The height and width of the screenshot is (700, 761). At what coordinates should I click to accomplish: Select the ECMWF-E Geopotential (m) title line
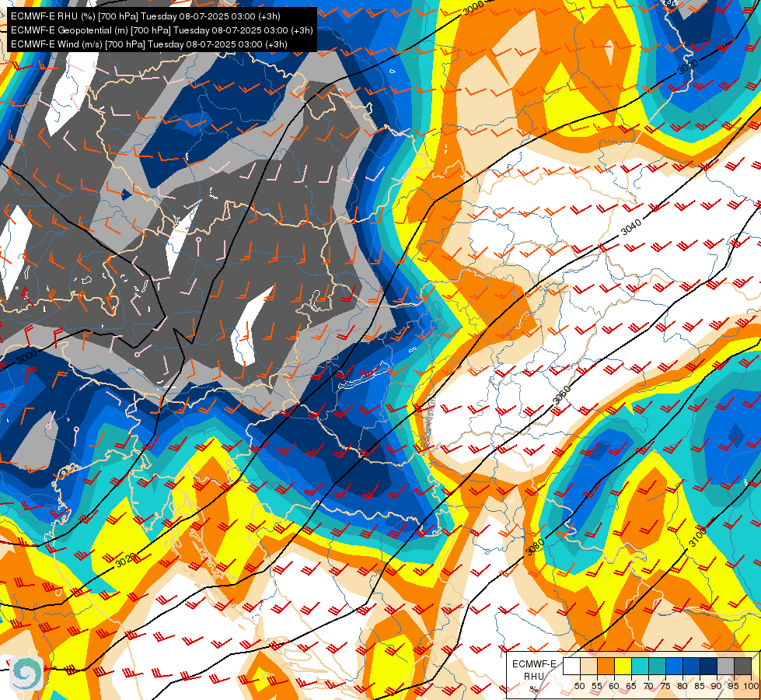tap(162, 30)
